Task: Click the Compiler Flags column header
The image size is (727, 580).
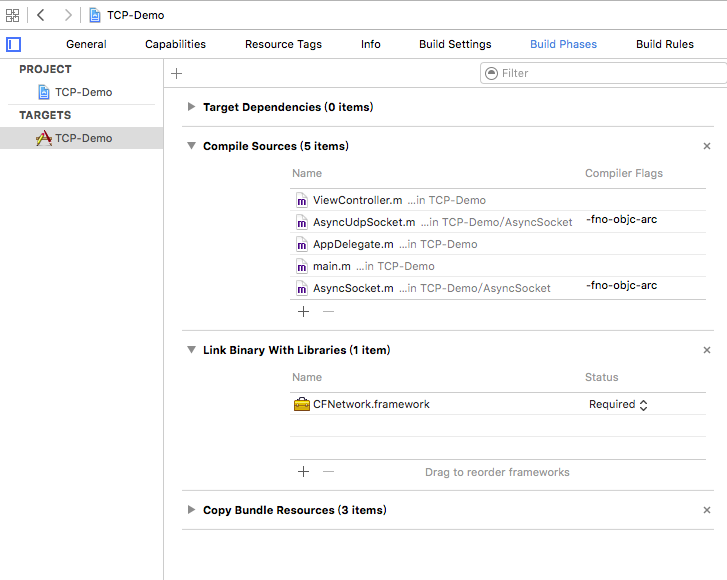Action: coord(624,173)
